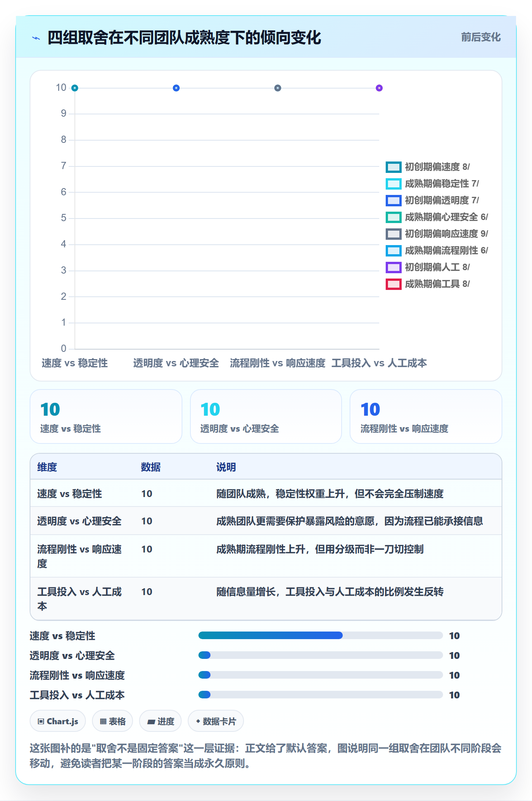Toggle legend item 成熟期偏流程刚性 6/

click(x=437, y=250)
